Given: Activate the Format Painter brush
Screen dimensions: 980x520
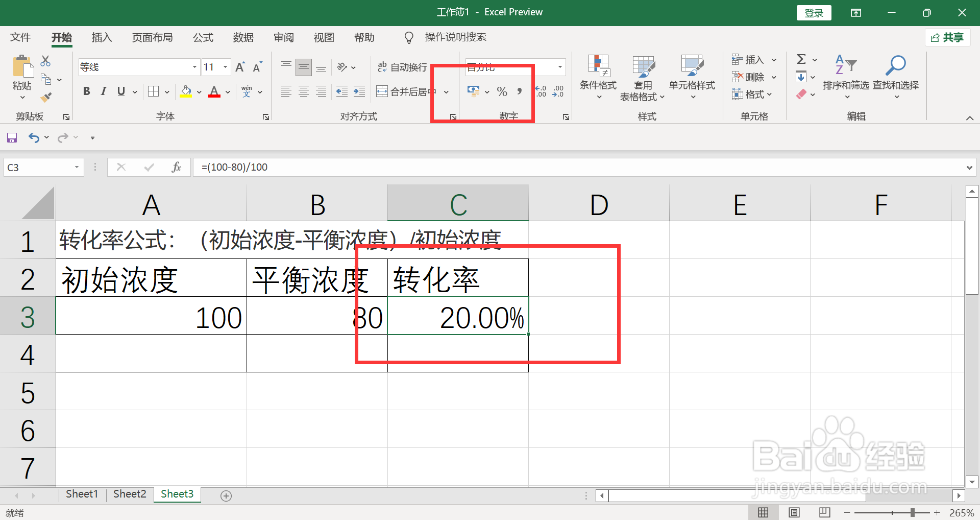Looking at the screenshot, I should 46,97.
